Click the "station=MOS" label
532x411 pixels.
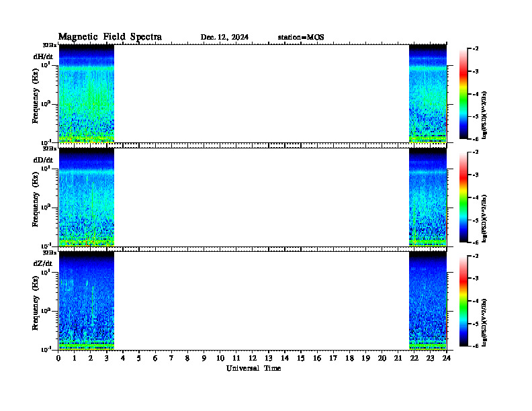pyautogui.click(x=301, y=38)
